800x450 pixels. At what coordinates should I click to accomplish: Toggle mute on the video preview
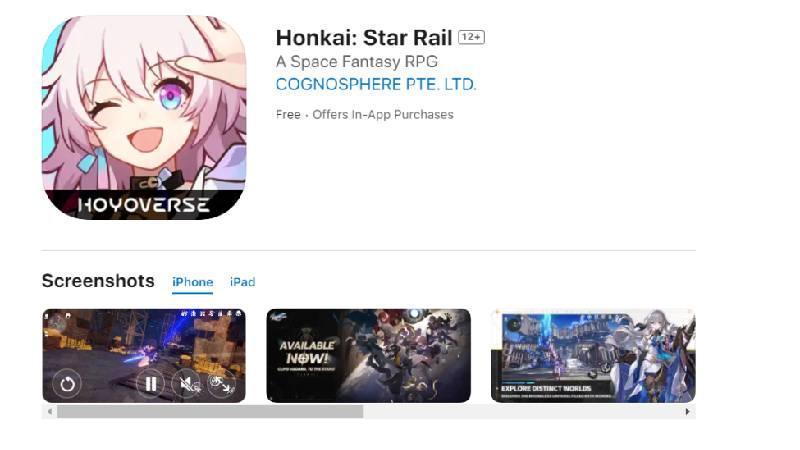[x=186, y=384]
